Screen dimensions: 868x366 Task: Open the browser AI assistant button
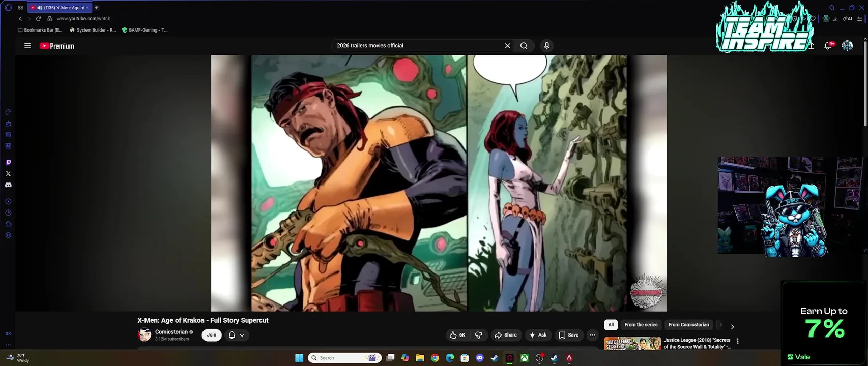[x=847, y=19]
